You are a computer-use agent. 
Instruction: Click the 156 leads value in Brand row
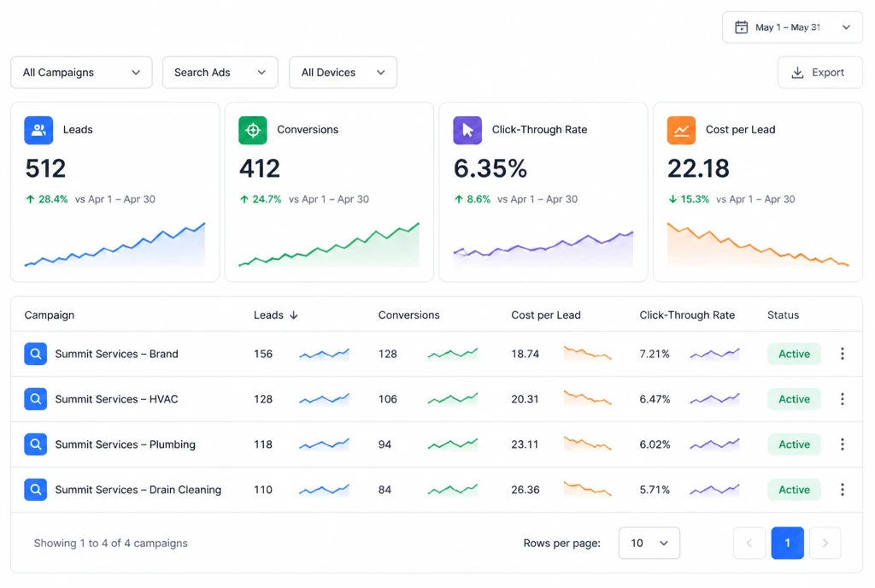coord(263,354)
